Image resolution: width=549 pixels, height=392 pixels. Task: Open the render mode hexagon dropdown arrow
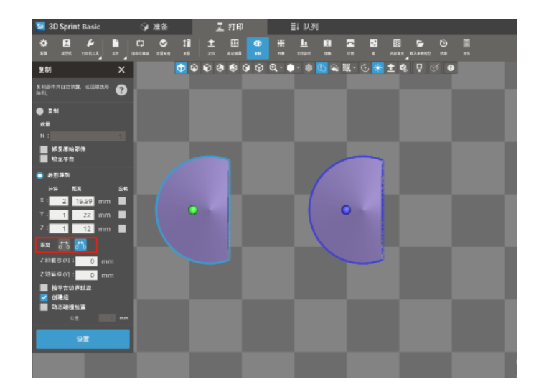(299, 68)
